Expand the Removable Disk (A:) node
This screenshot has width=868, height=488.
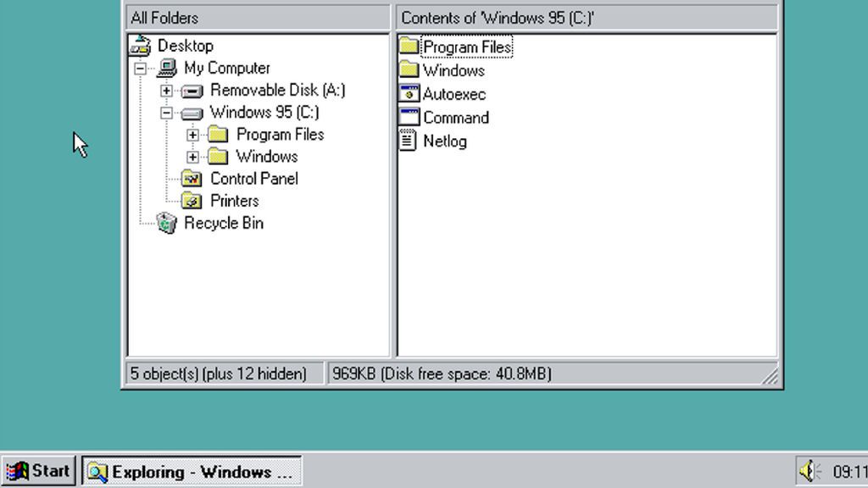[166, 91]
